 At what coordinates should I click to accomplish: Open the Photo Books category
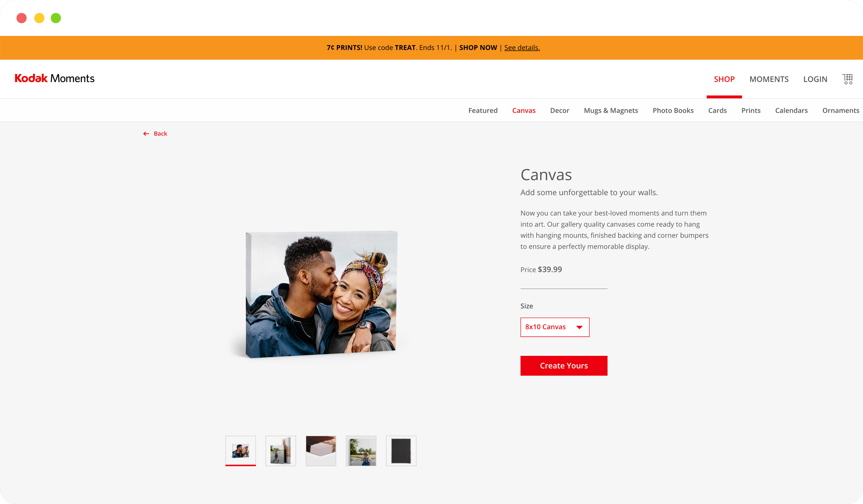[x=673, y=110]
